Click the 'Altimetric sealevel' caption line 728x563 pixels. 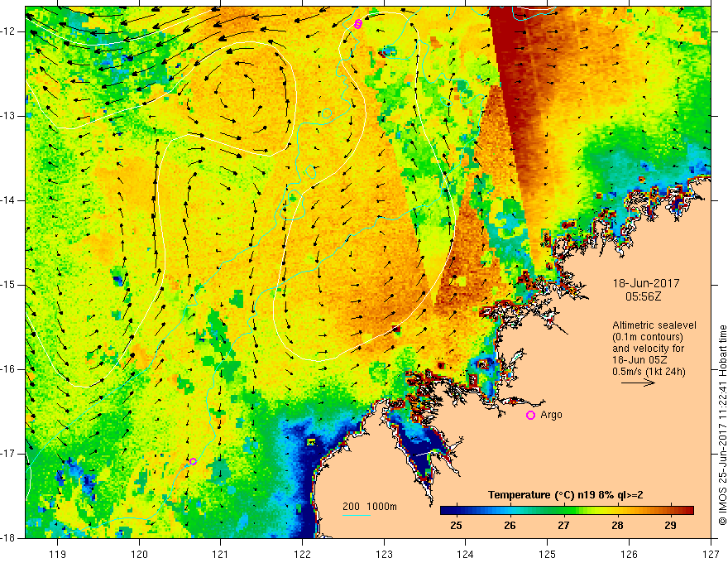(x=654, y=325)
